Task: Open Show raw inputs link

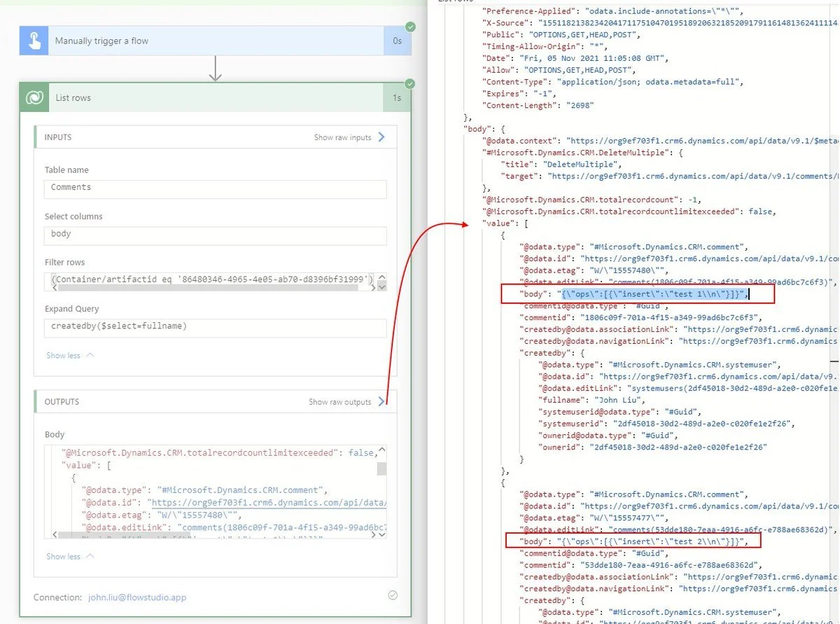Action: pyautogui.click(x=342, y=137)
